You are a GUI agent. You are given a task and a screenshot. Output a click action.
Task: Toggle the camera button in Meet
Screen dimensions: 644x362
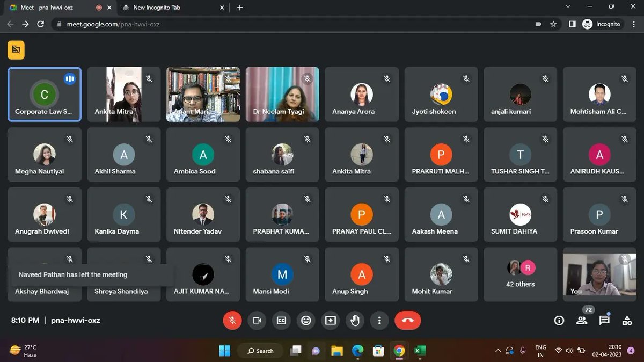(257, 320)
